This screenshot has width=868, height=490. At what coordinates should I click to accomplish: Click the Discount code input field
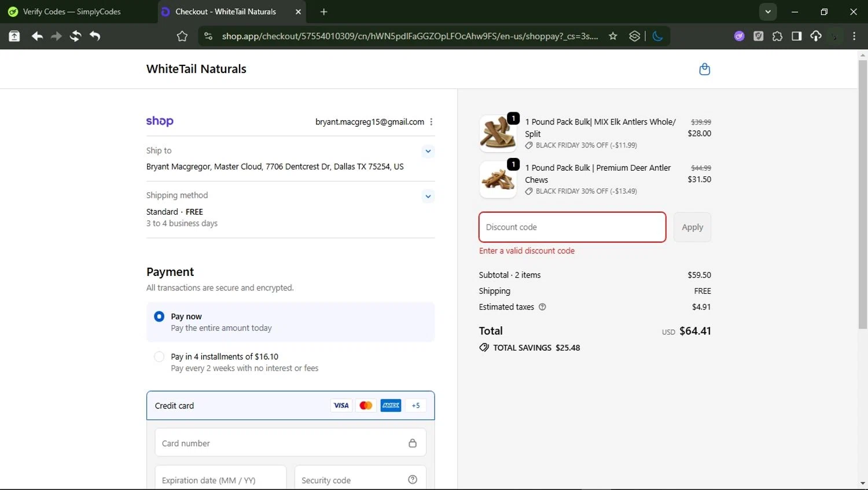tap(572, 227)
